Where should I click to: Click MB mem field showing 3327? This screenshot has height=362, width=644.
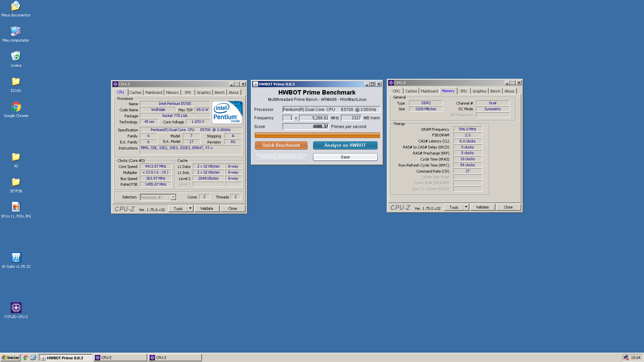(352, 118)
